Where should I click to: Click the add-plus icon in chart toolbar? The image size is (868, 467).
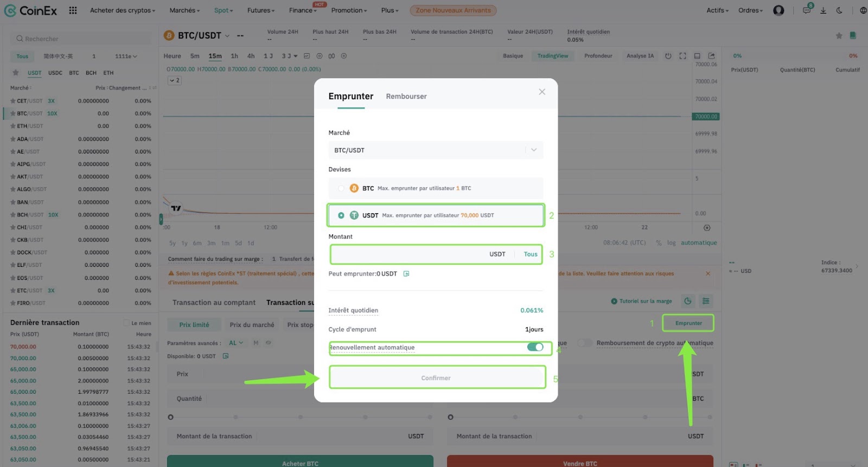344,56
